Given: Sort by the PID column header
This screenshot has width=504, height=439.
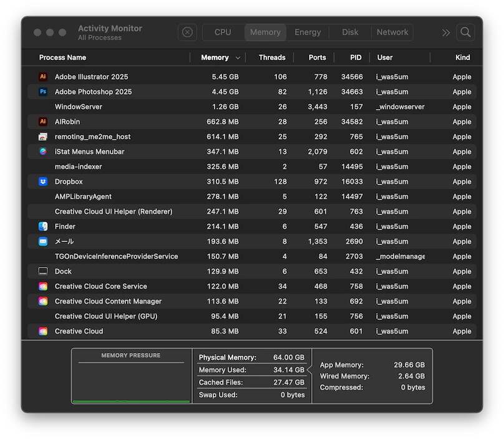Looking at the screenshot, I should pyautogui.click(x=356, y=57).
